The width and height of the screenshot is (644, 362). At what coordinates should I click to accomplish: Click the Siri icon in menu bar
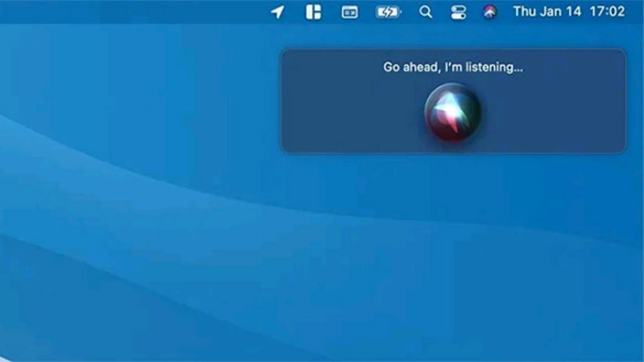coord(489,12)
